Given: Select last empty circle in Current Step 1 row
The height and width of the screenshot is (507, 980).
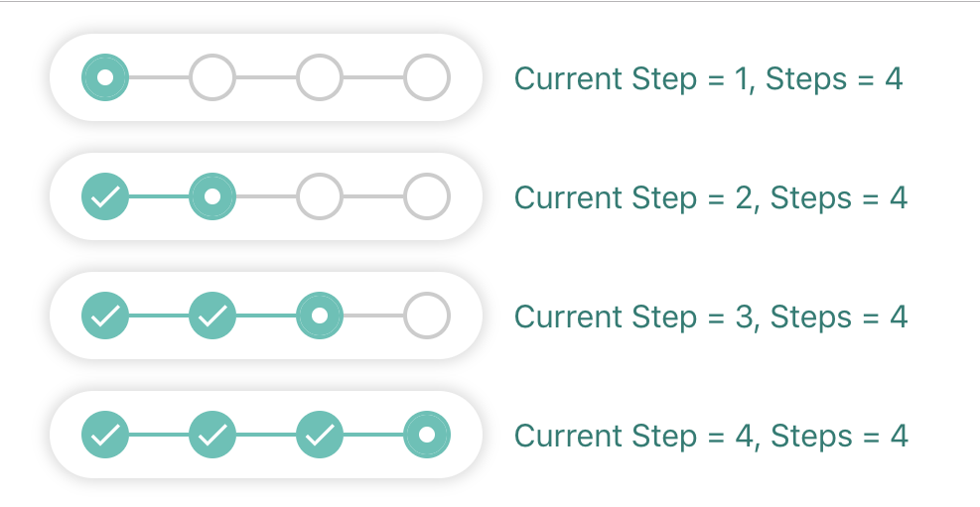Looking at the screenshot, I should pyautogui.click(x=427, y=77).
